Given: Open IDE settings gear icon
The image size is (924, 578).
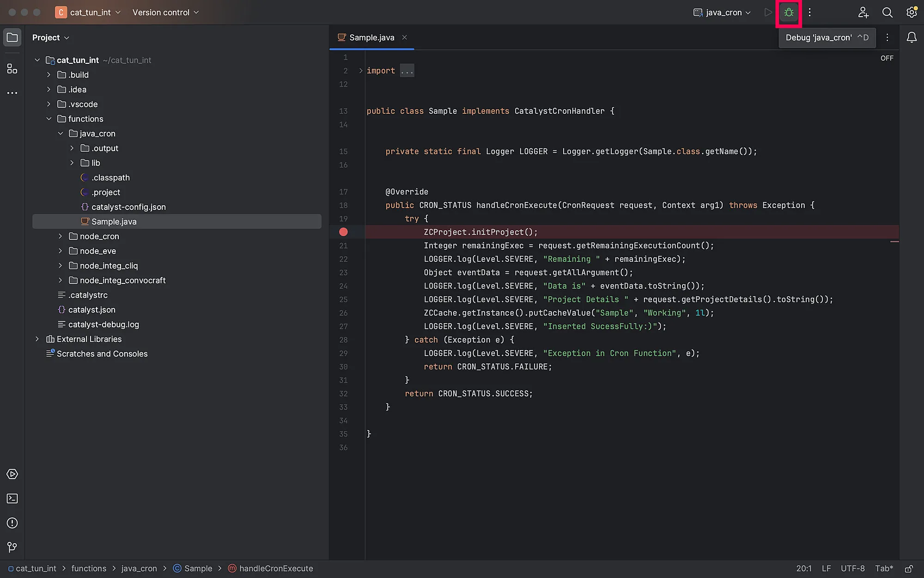Looking at the screenshot, I should [x=912, y=12].
